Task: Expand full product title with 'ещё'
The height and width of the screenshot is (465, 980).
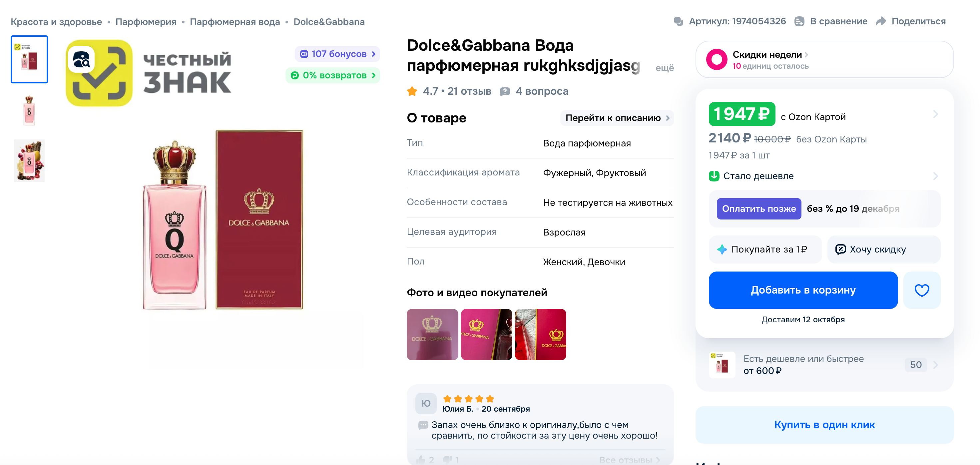Action: click(665, 68)
